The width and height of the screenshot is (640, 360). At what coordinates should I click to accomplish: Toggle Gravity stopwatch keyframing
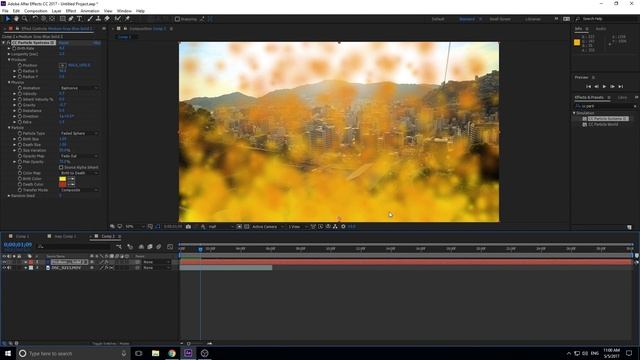coord(20,105)
